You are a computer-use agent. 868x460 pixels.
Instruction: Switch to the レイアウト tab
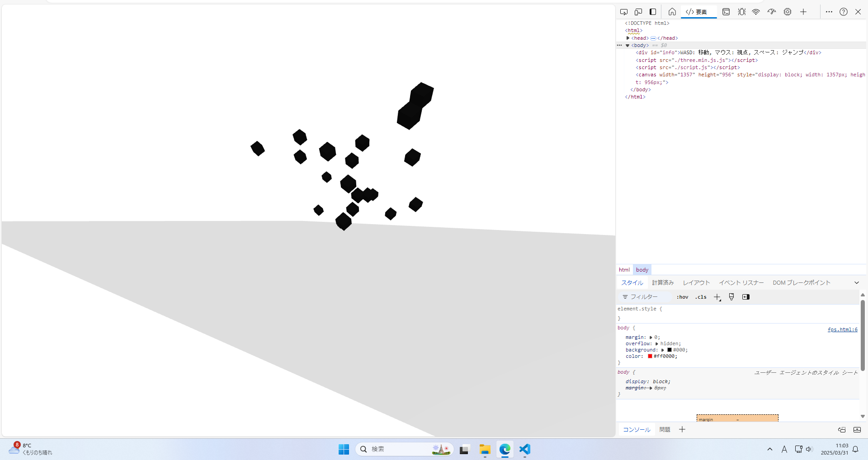(x=696, y=282)
